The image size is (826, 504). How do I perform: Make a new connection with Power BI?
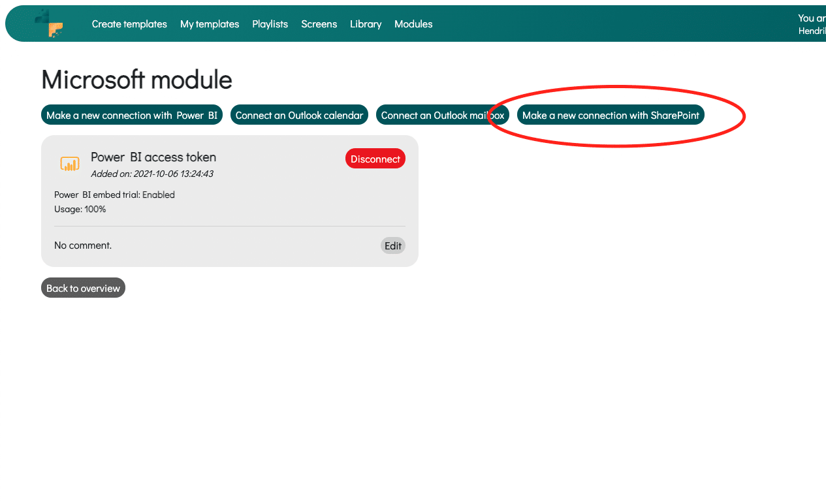pos(132,115)
